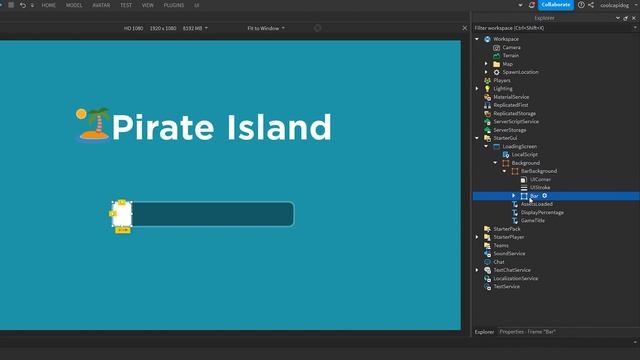The width and height of the screenshot is (640, 360).
Task: Collapse the BarBackground node
Action: click(504, 171)
